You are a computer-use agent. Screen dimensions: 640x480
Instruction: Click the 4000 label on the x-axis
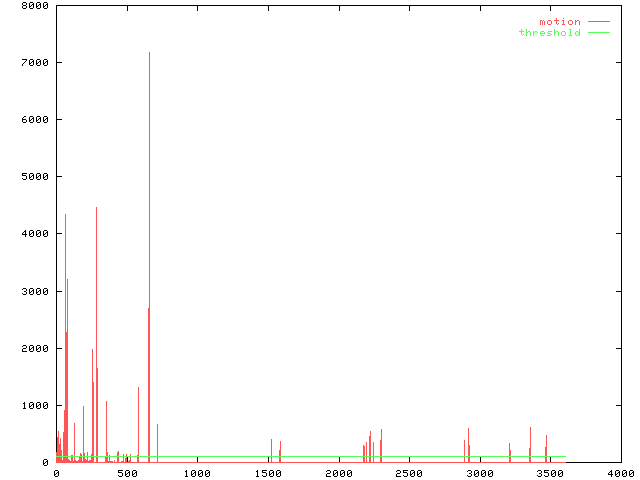tap(620, 473)
